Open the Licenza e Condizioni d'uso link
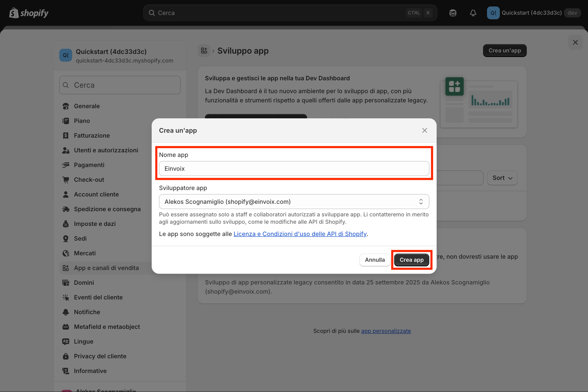 click(x=300, y=234)
